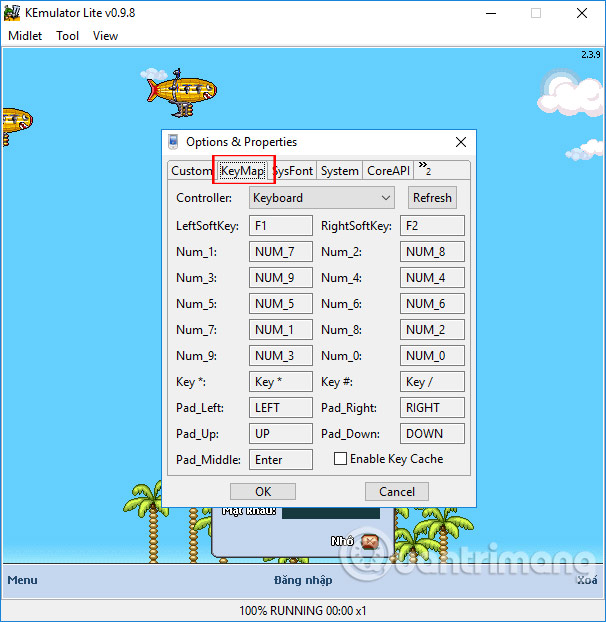Click the Pad_Middle field showing Enter
This screenshot has height=622, width=606.
(x=281, y=459)
